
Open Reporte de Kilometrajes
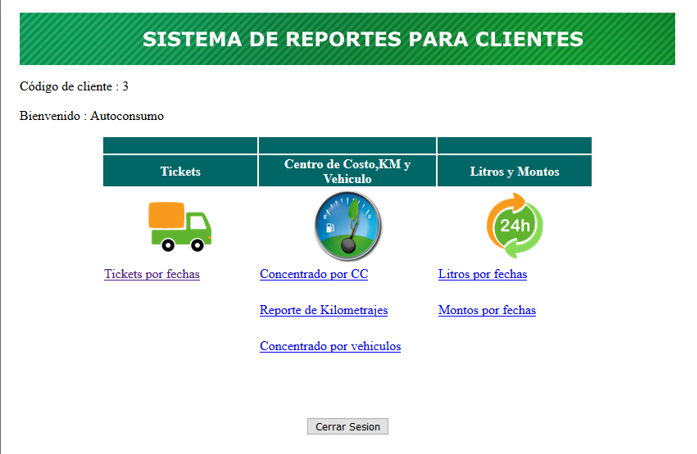323,310
